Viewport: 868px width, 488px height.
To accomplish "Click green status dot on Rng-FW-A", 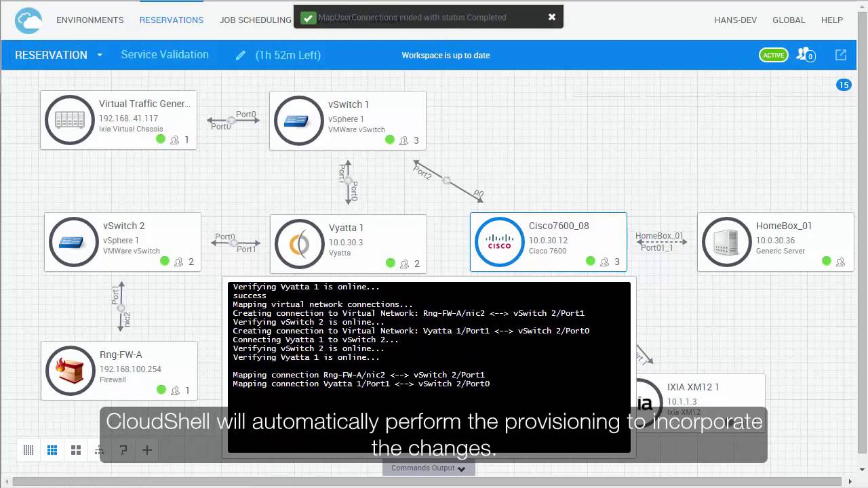I will (161, 390).
